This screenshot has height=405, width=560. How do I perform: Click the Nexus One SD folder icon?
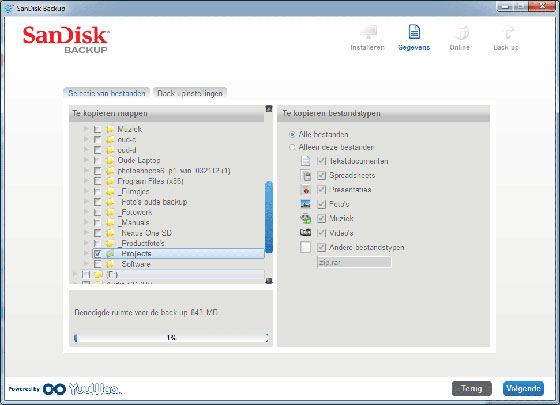pyautogui.click(x=110, y=233)
